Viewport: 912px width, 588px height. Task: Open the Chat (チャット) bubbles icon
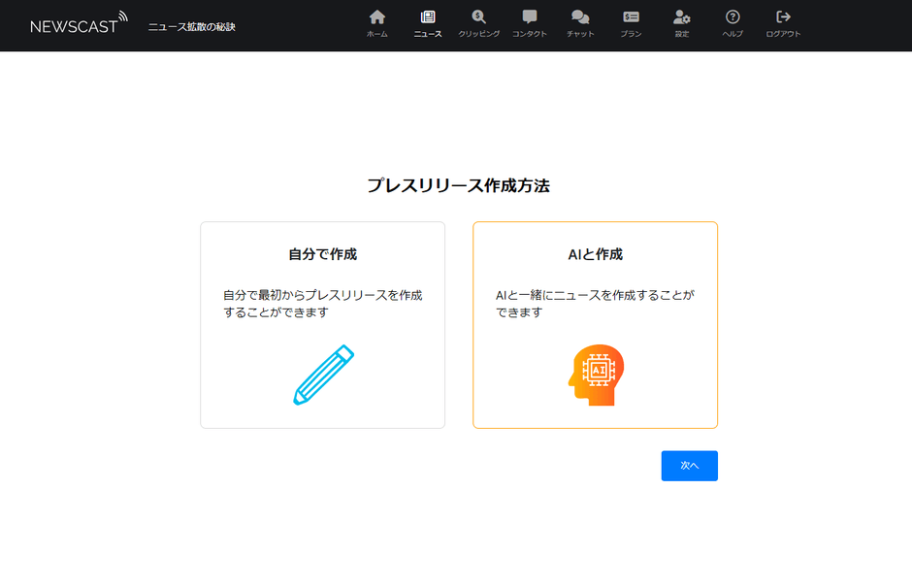pos(580,16)
